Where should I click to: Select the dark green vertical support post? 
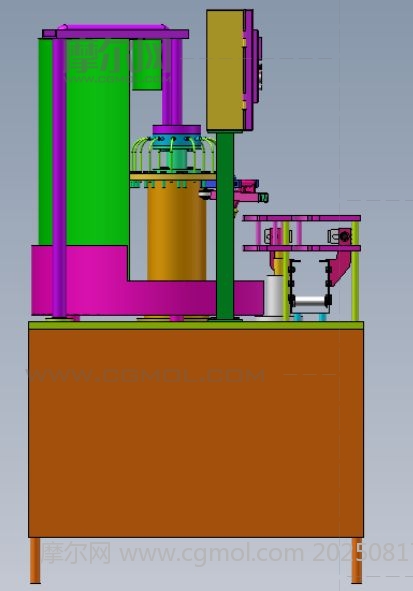point(225,225)
